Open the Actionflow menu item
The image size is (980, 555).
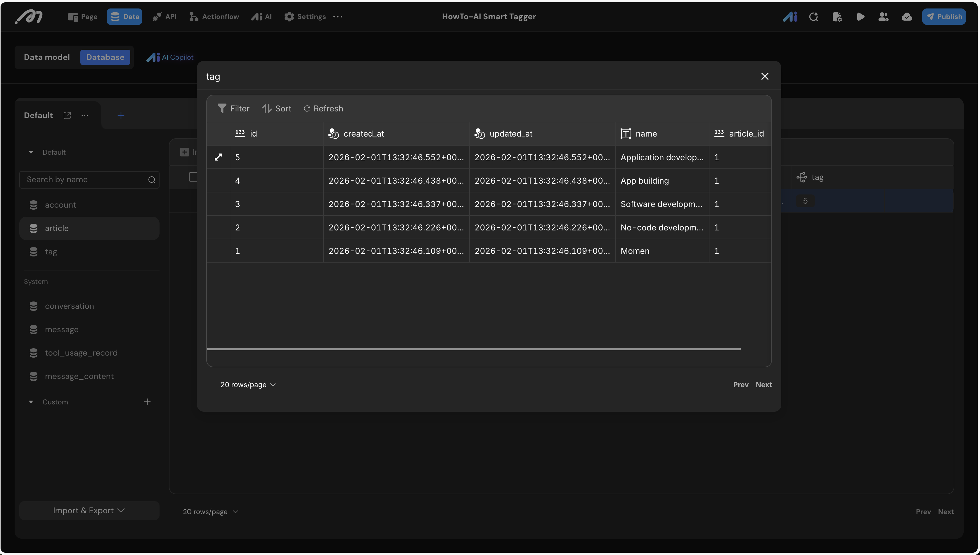(214, 17)
